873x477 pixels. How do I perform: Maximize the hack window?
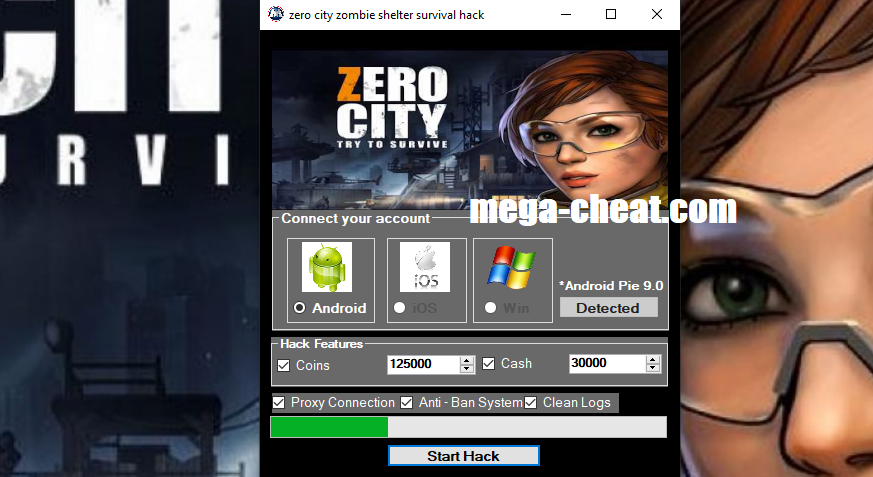[611, 14]
